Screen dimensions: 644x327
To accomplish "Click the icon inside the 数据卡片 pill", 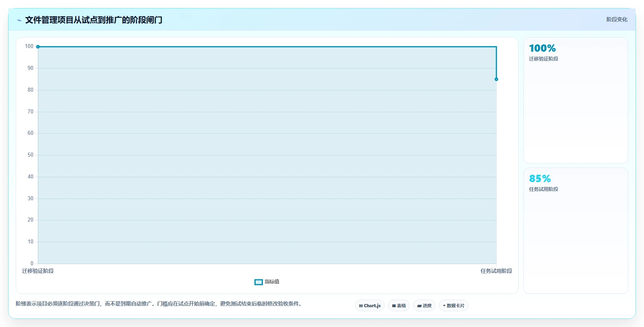I will click(x=444, y=306).
